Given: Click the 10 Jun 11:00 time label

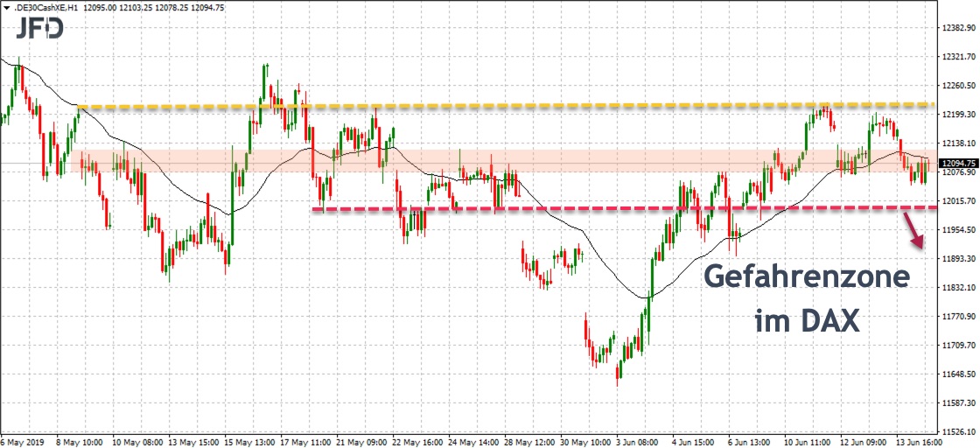Looking at the screenshot, I should point(809,441).
